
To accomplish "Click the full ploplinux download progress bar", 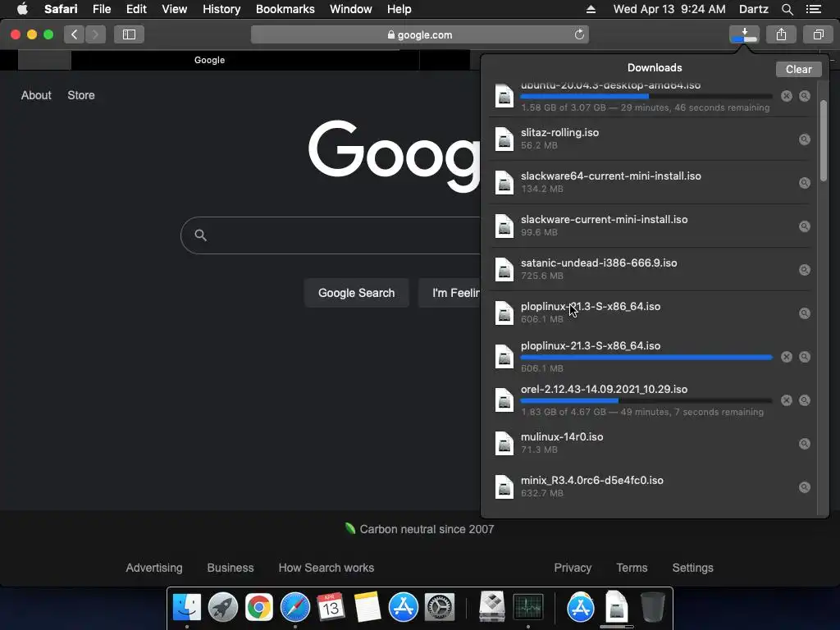I will click(646, 358).
